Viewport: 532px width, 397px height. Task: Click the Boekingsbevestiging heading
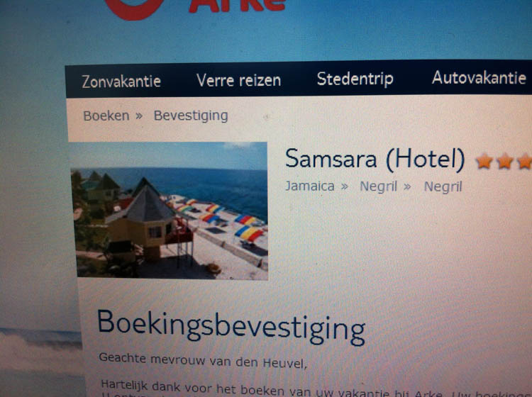pos(231,327)
